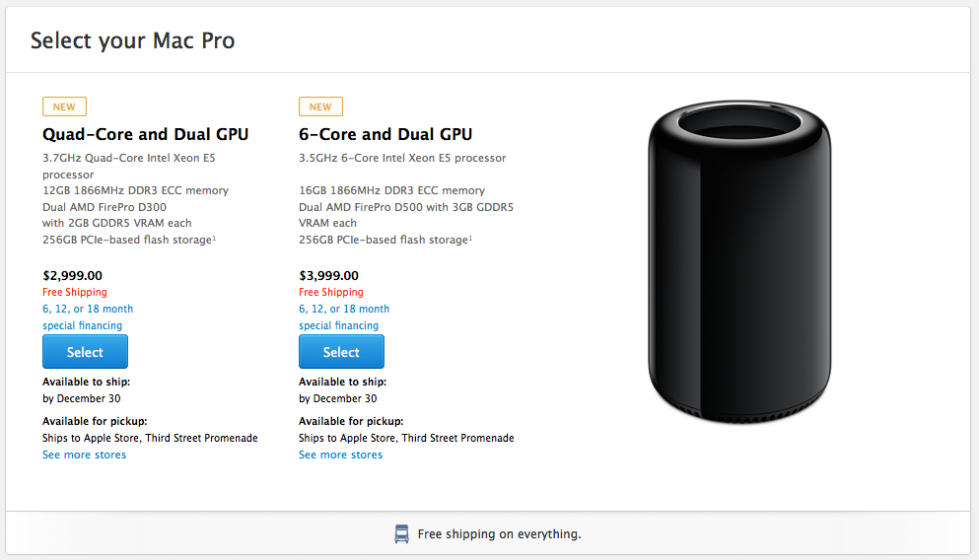
Task: Select the 6-Core and Dual GPU Mac Pro
Action: pos(341,352)
